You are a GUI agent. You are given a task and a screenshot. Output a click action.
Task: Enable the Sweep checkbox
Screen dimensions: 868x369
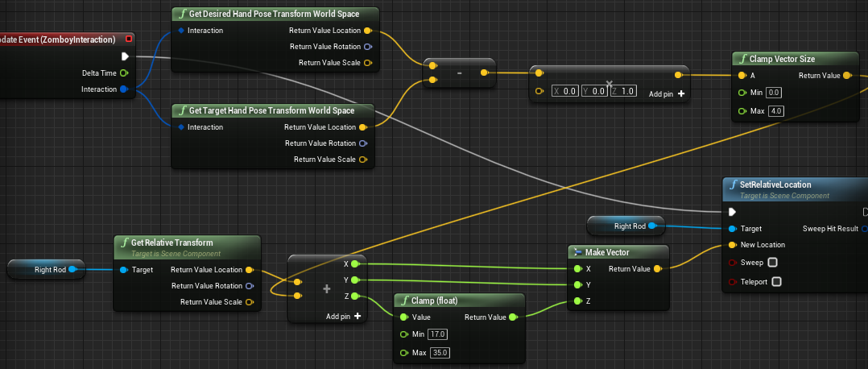pos(773,263)
